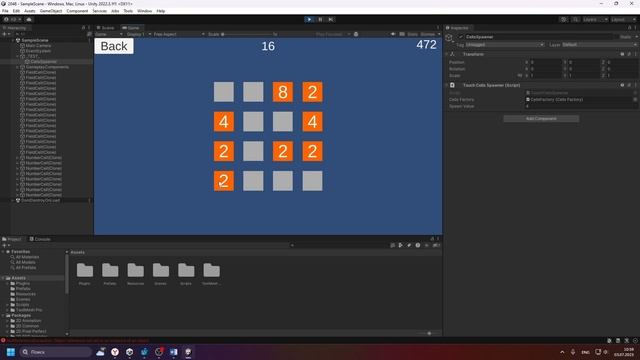
Task: Lock the Inspector with the lock icon
Action: point(629,28)
